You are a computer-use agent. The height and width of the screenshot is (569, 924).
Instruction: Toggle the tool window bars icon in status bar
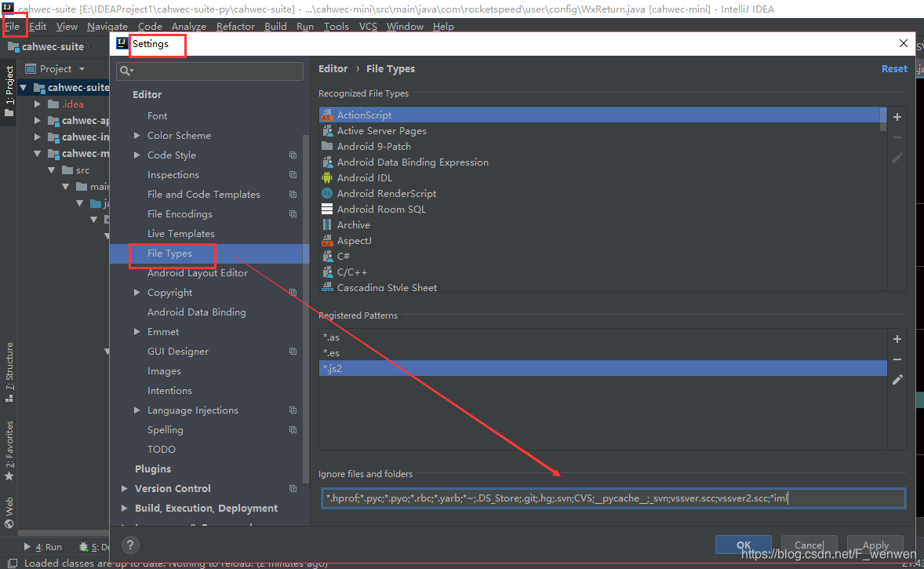[12, 563]
